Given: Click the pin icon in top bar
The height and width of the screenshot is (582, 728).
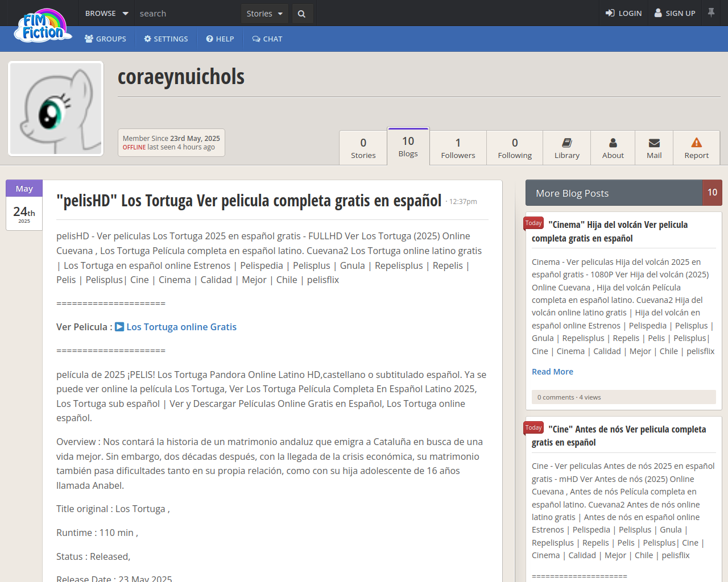Looking at the screenshot, I should coord(711,12).
